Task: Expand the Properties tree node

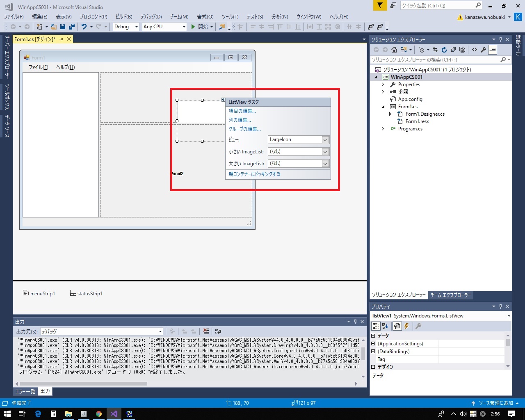Action: [x=383, y=84]
